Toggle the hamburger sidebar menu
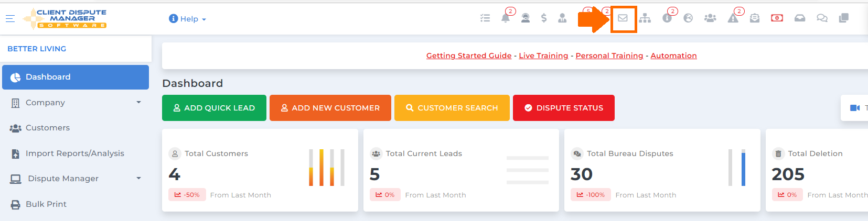The width and height of the screenshot is (868, 221). (10, 18)
